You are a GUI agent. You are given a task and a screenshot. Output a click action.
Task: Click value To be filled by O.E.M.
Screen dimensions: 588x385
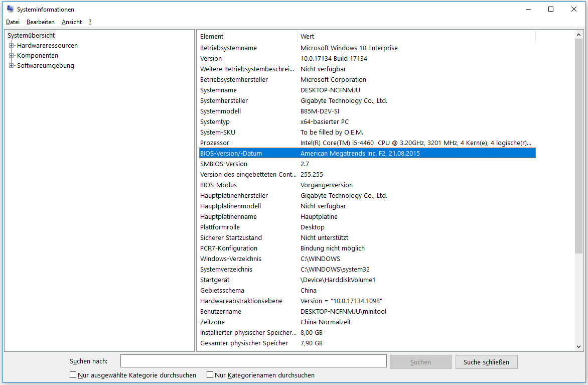tap(332, 132)
